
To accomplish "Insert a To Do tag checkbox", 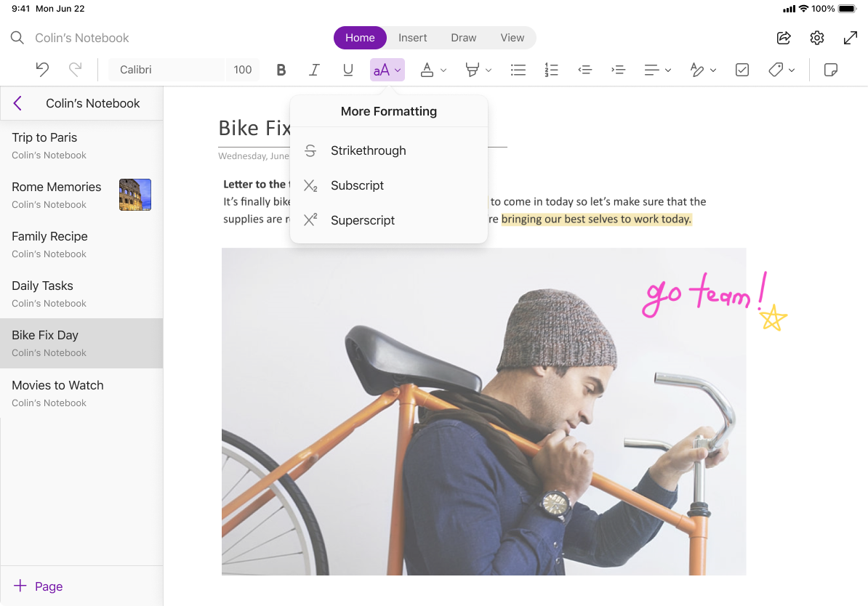I will click(x=742, y=69).
